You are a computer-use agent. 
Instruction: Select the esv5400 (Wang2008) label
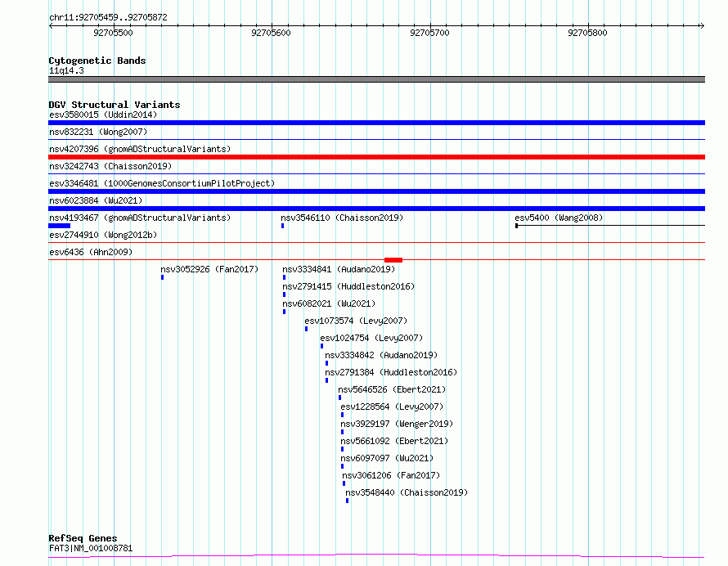pos(559,218)
